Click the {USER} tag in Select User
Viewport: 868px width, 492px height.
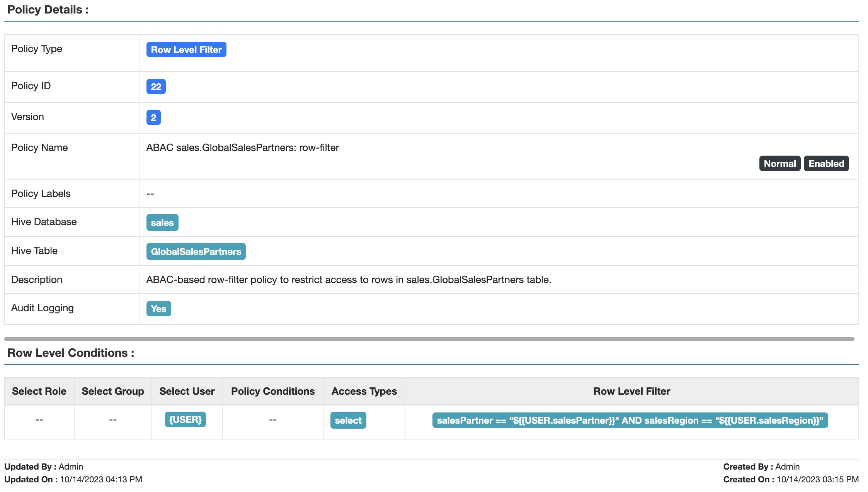point(185,419)
